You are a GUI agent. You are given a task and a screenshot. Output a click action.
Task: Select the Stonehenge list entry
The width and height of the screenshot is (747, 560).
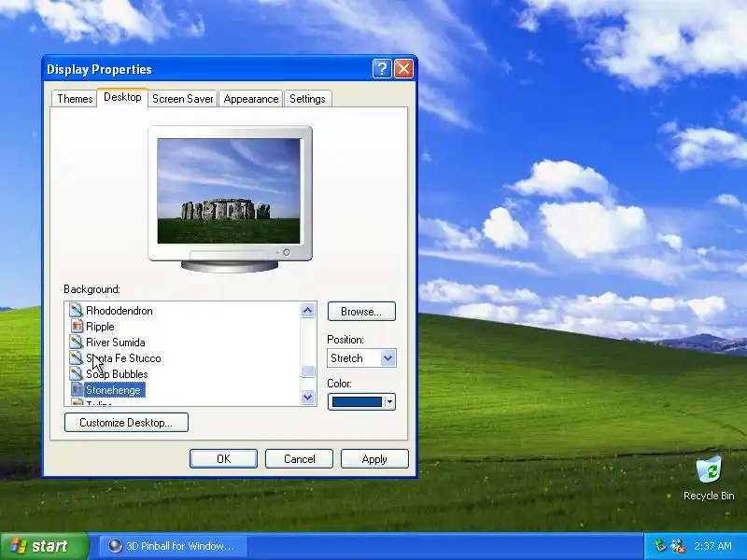click(113, 389)
